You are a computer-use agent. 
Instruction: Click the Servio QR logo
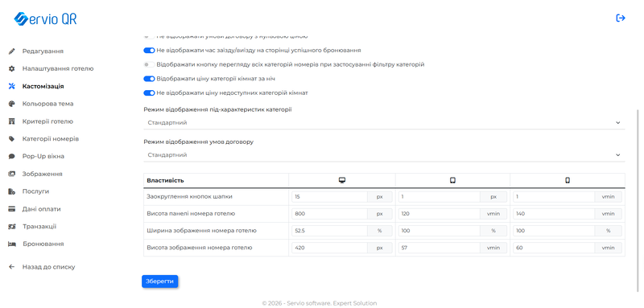tap(45, 18)
